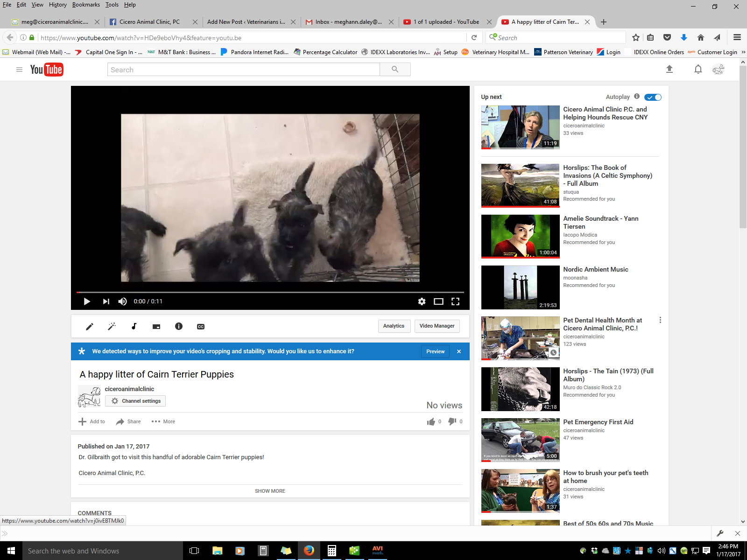Play the Cairn Terrier puppies video

[x=87, y=301]
